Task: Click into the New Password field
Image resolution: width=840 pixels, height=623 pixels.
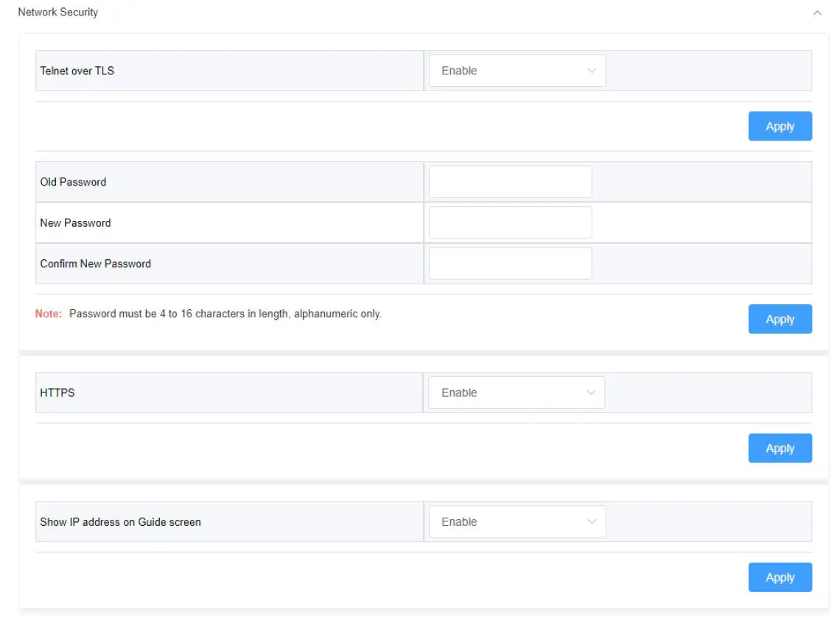Action: point(510,222)
